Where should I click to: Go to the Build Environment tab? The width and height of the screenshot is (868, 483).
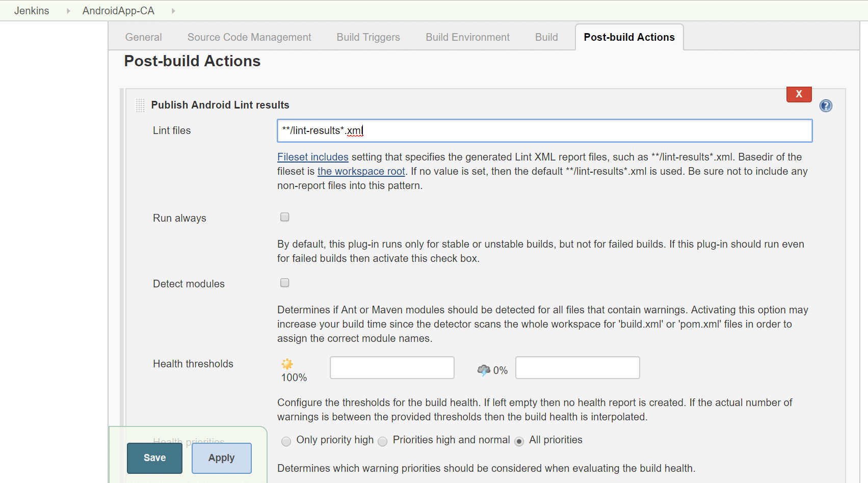coord(467,37)
